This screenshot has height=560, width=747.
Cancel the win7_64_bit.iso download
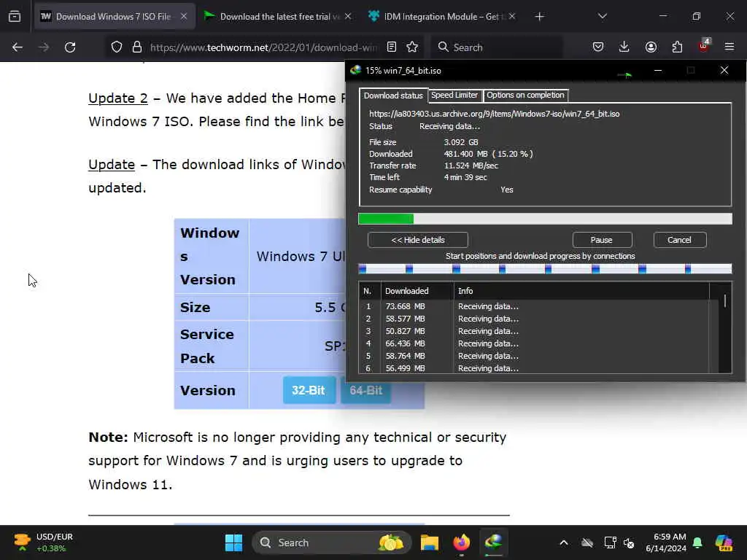click(x=679, y=240)
